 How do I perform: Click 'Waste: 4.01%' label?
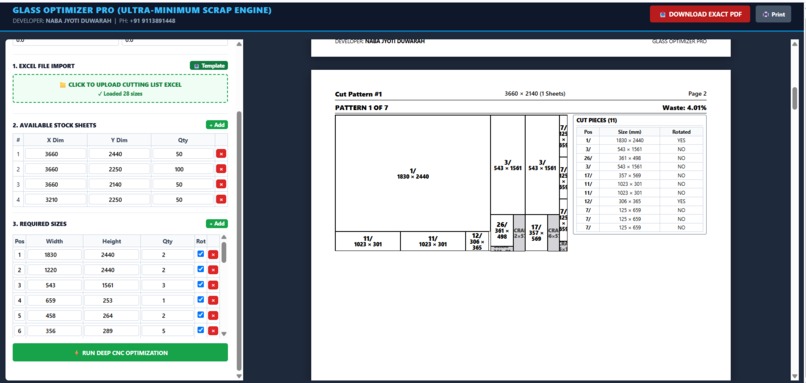(x=684, y=108)
